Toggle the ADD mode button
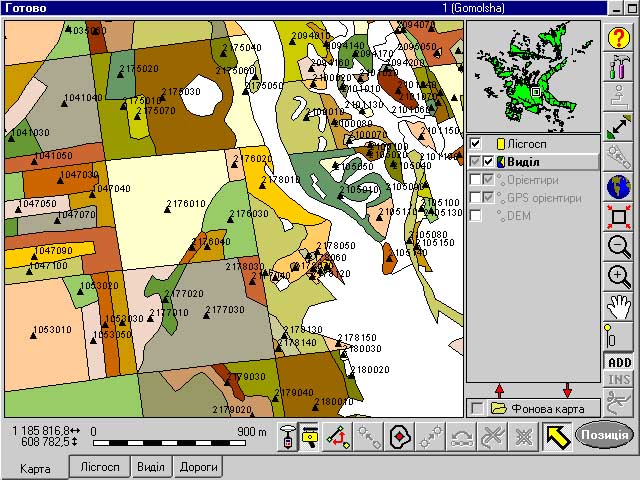The height and width of the screenshot is (480, 640). click(x=618, y=363)
